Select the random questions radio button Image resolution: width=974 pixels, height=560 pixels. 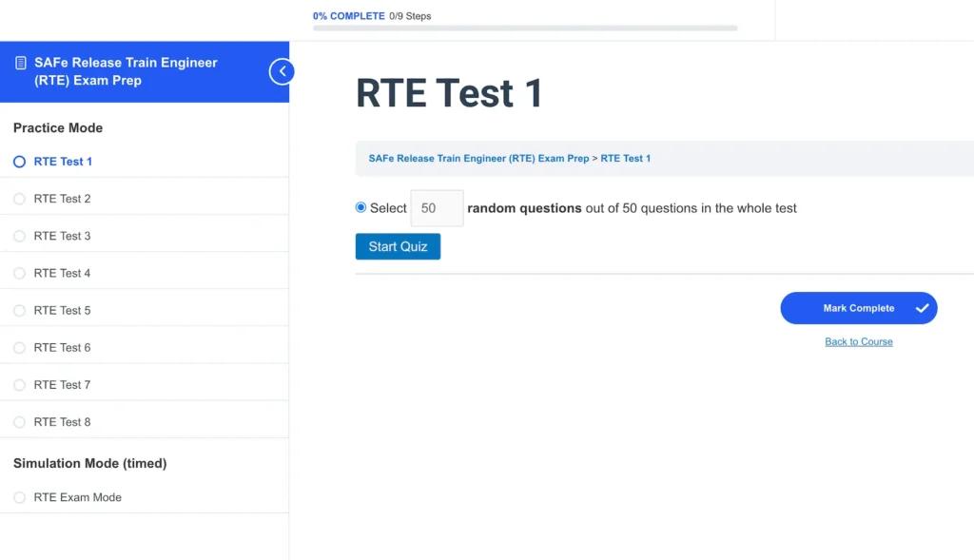(360, 207)
